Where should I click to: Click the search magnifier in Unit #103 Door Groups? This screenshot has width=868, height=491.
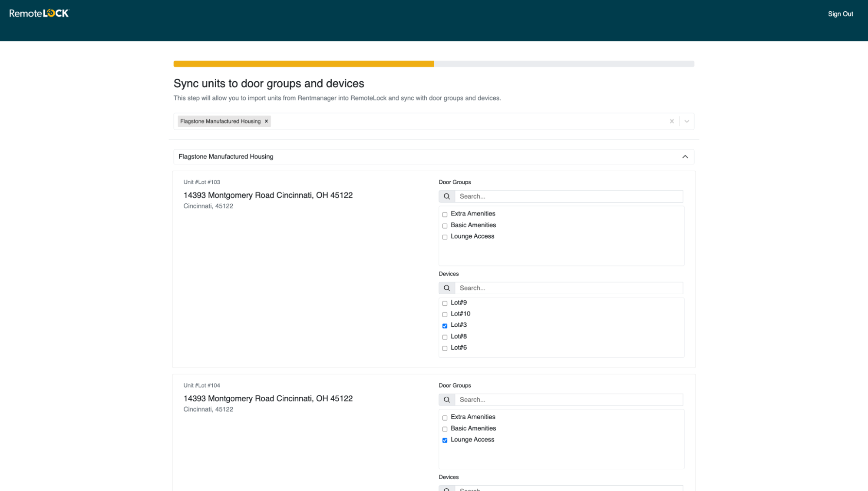446,196
